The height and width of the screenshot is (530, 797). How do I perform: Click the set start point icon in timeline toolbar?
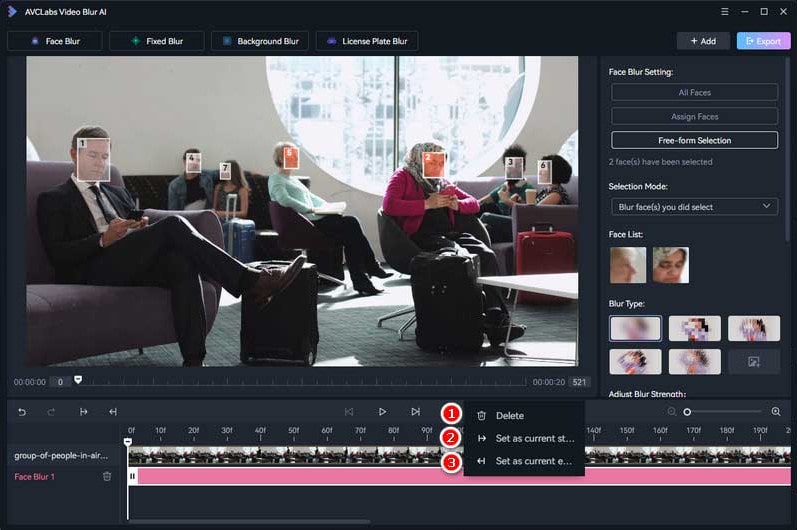[x=84, y=411]
